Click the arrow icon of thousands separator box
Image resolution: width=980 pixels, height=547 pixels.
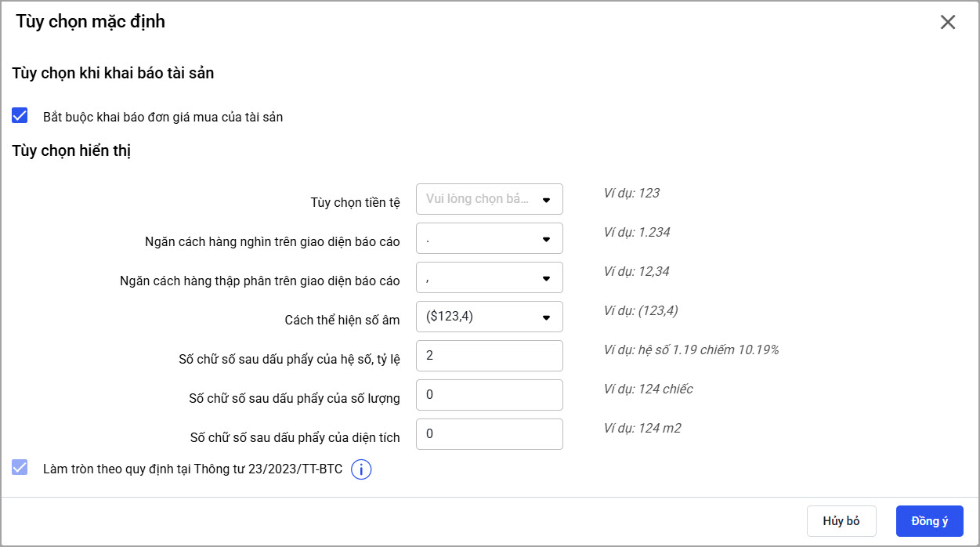coord(547,239)
